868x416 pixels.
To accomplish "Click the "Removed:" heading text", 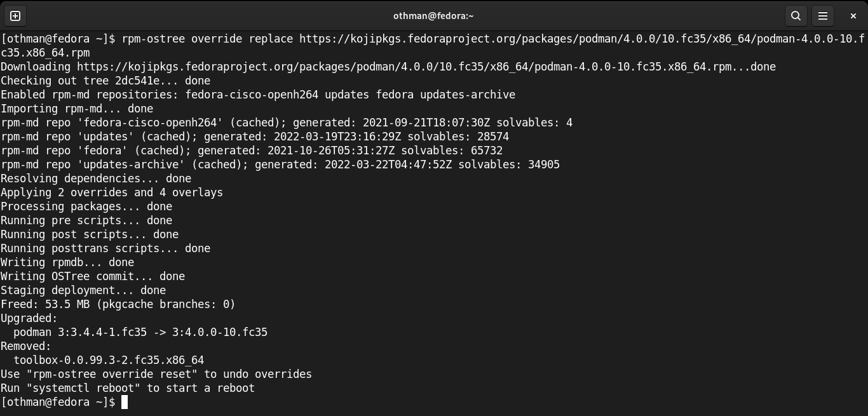I will click(x=26, y=346).
